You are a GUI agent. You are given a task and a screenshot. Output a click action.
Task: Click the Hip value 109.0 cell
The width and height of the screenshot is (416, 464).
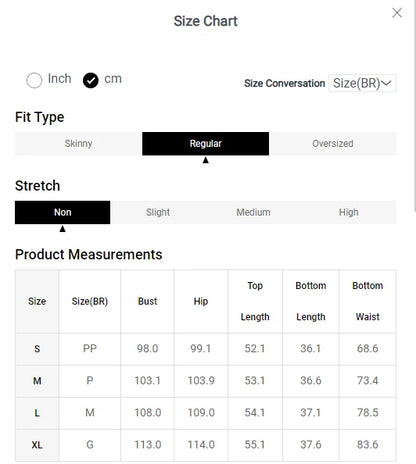201,413
